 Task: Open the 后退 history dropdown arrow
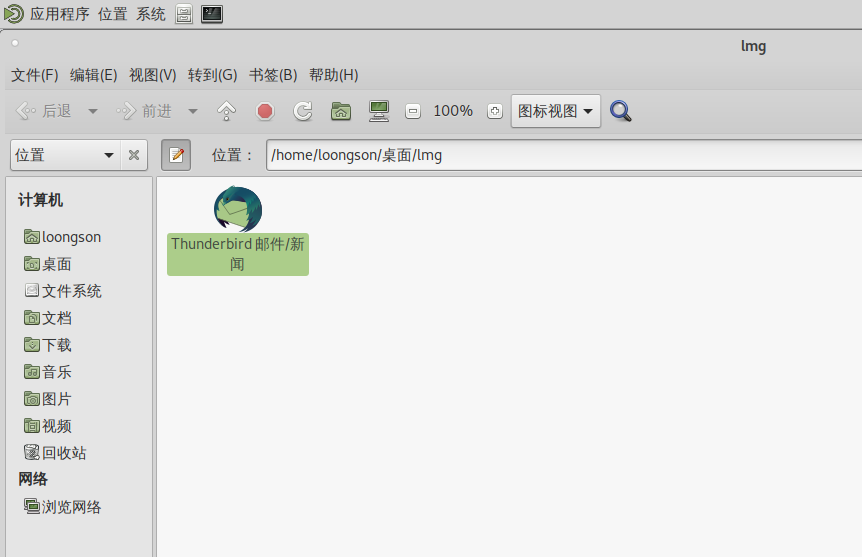pyautogui.click(x=93, y=111)
